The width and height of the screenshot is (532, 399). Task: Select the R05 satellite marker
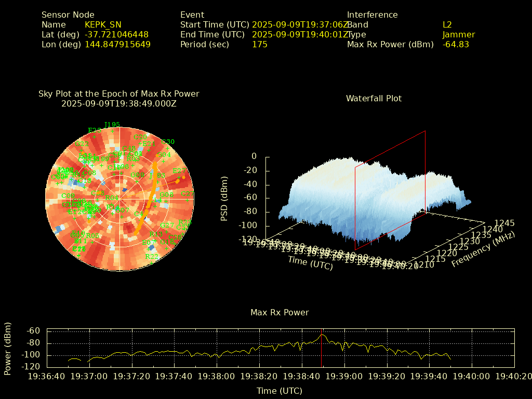click(x=92, y=236)
